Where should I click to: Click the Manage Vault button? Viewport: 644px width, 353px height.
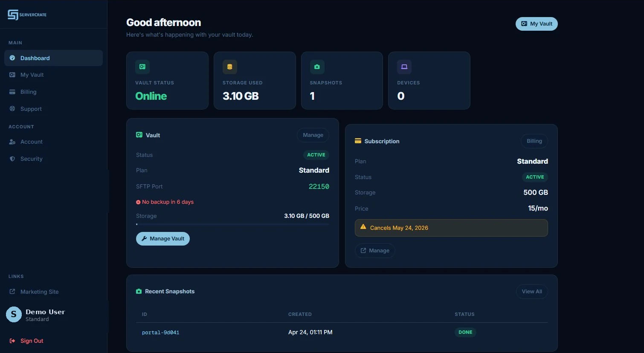coord(163,239)
